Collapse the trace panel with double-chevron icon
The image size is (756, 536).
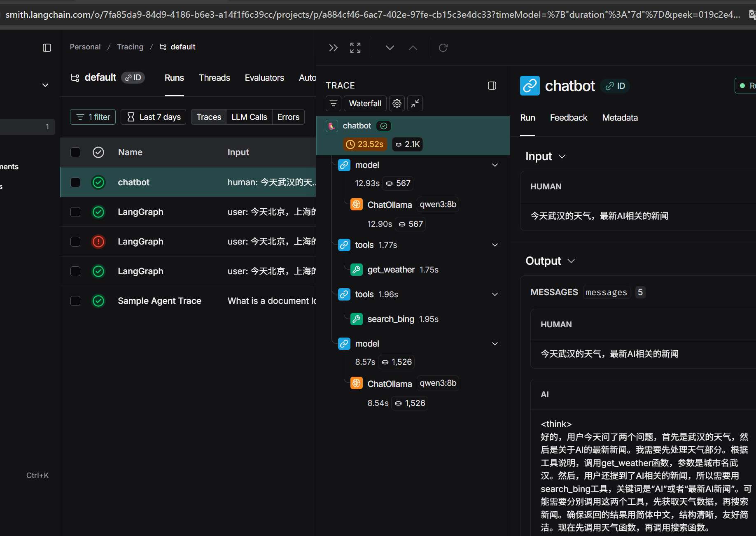(333, 48)
